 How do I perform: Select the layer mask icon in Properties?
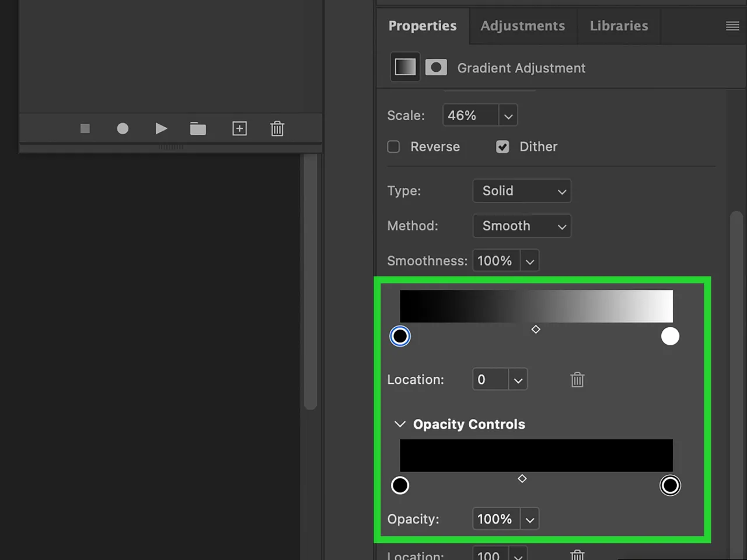[x=436, y=67]
